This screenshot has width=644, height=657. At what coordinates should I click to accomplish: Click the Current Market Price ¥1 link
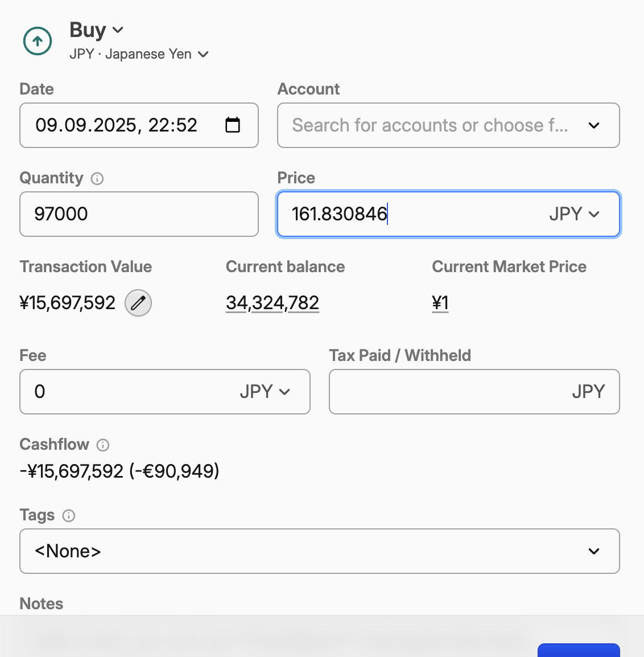point(440,303)
